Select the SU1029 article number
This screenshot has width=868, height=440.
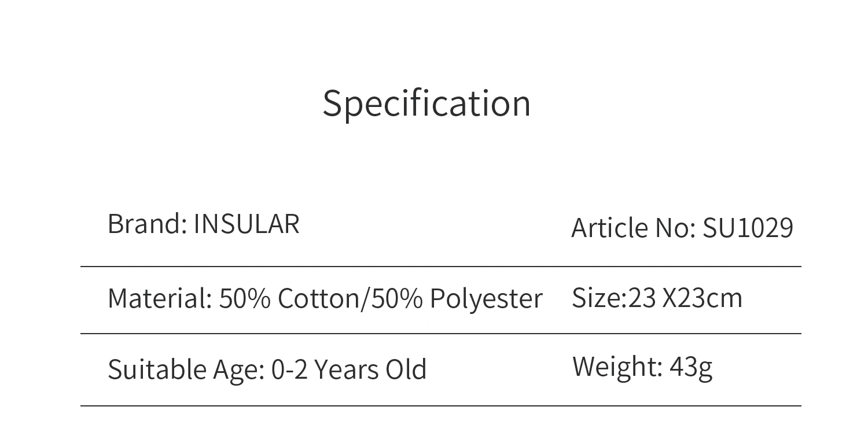point(748,228)
